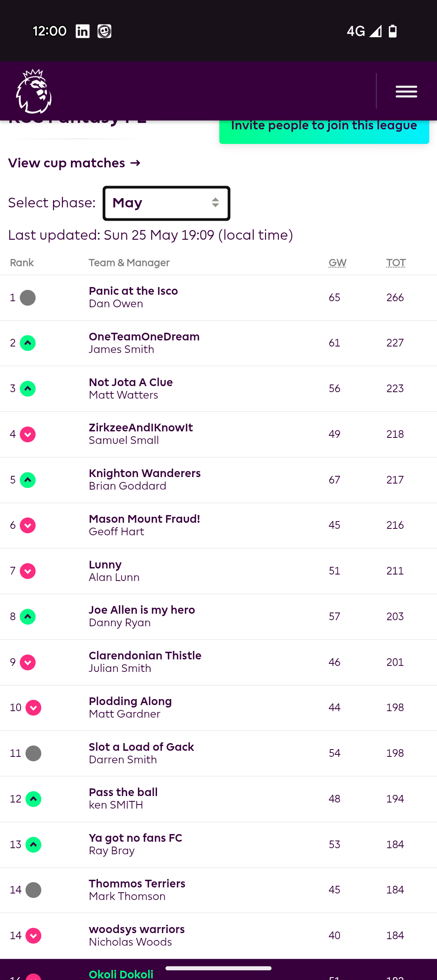Tap the green up arrow beside rank 2
Viewport: 437px width, 980px height.
[x=28, y=343]
